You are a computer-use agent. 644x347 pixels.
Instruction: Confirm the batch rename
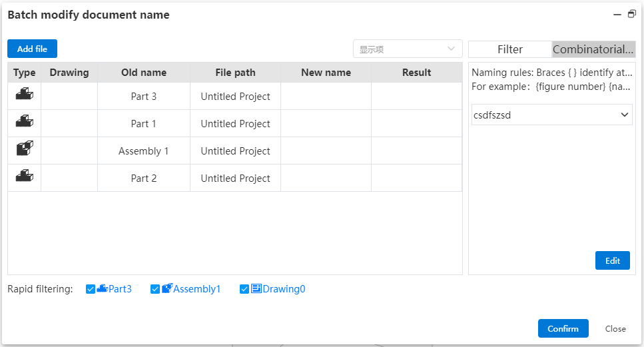563,328
